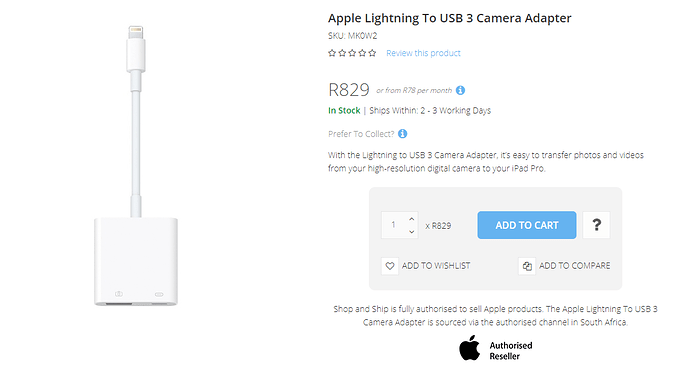Image resolution: width=690 pixels, height=376 pixels.
Task: Select the first rating star
Action: coord(332,53)
